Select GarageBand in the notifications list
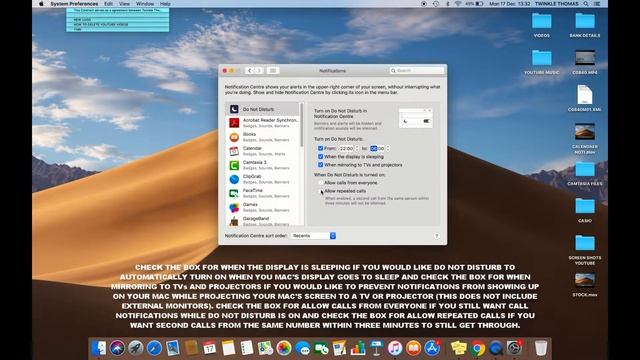Screen dimensions: 640x360 tap(263, 221)
